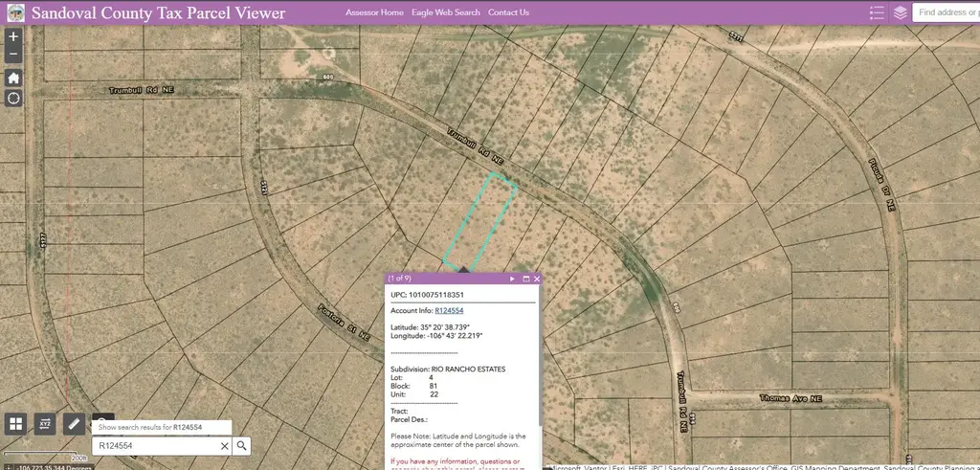Click the 200ft scale bar
This screenshot has height=470, width=980.
(44, 459)
